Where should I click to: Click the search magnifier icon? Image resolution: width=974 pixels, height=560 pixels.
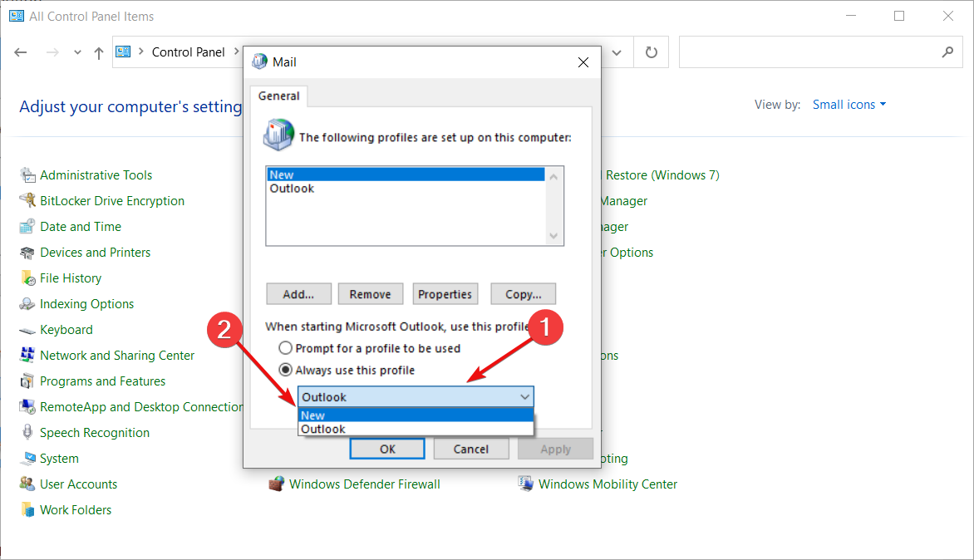[x=947, y=52]
